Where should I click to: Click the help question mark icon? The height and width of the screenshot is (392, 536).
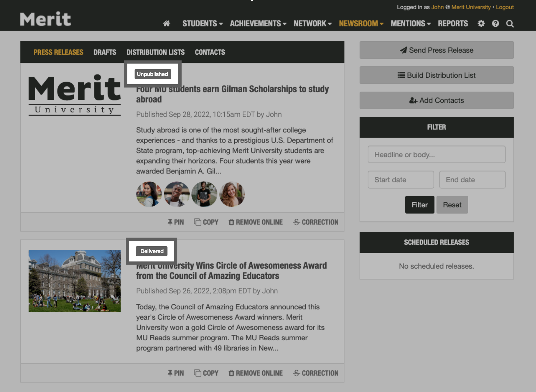[496, 23]
